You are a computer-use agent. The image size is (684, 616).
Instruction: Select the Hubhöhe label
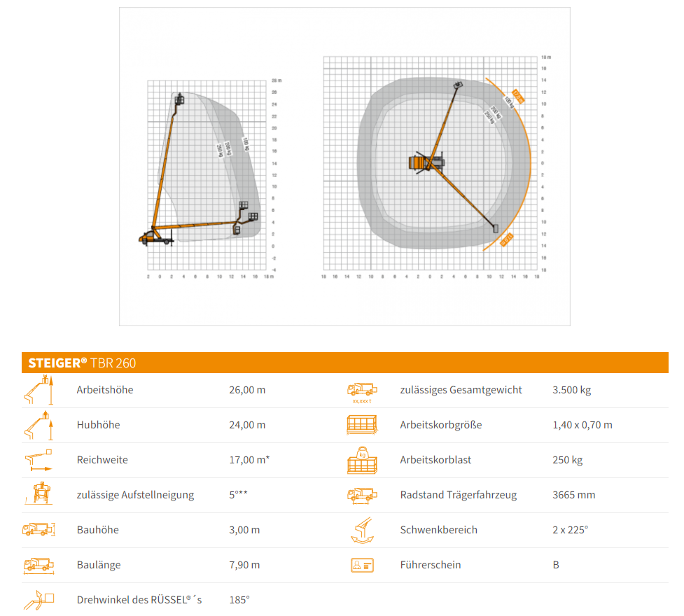click(x=98, y=425)
